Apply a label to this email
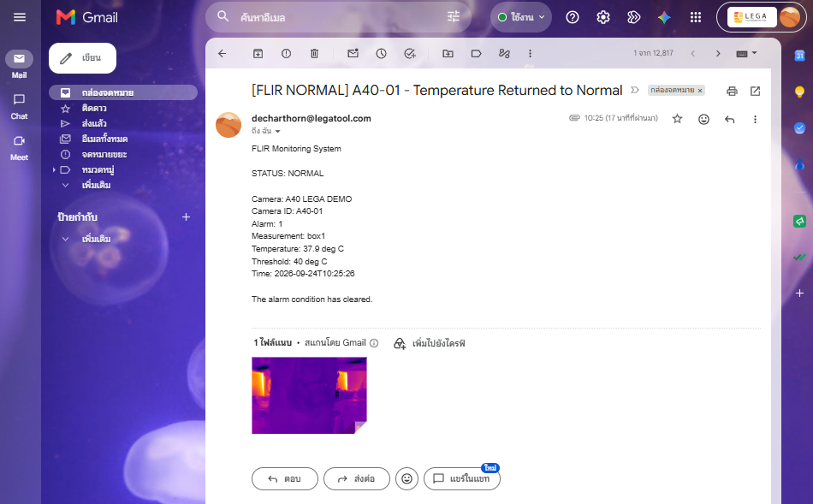This screenshot has width=813, height=504. tap(476, 53)
